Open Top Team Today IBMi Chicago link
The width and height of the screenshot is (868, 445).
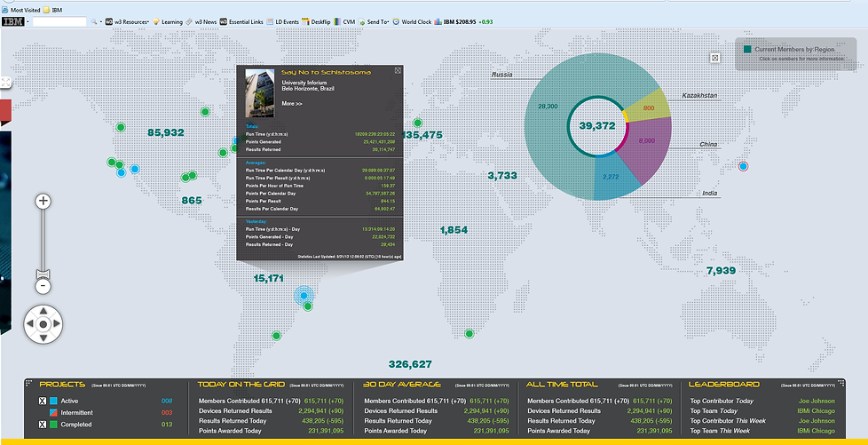point(816,410)
